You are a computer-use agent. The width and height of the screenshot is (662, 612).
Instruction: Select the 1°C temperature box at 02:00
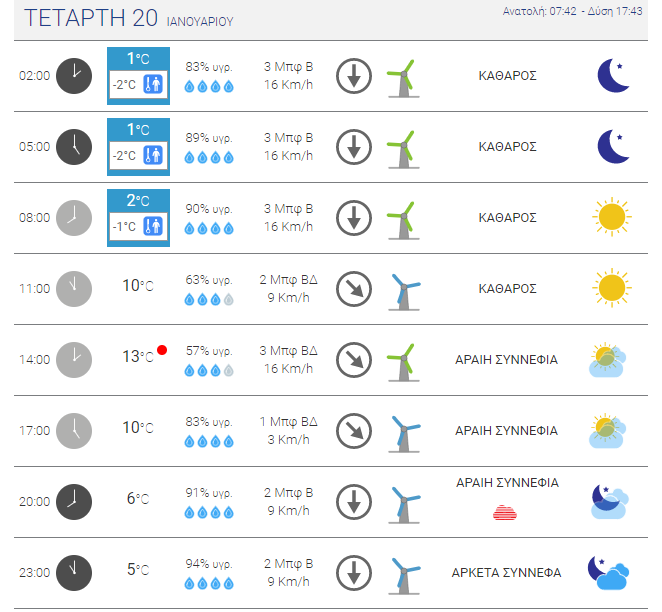coord(138,76)
